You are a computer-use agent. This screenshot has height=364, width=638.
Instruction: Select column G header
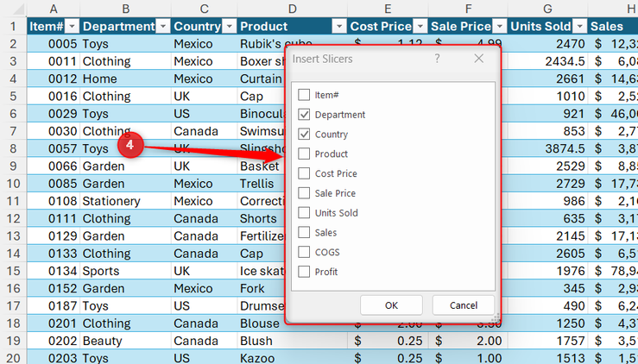547,9
